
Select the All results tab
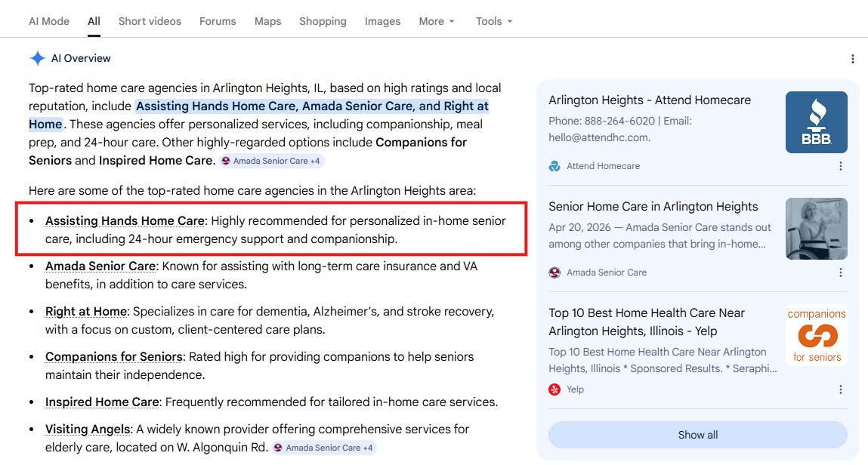click(x=94, y=21)
